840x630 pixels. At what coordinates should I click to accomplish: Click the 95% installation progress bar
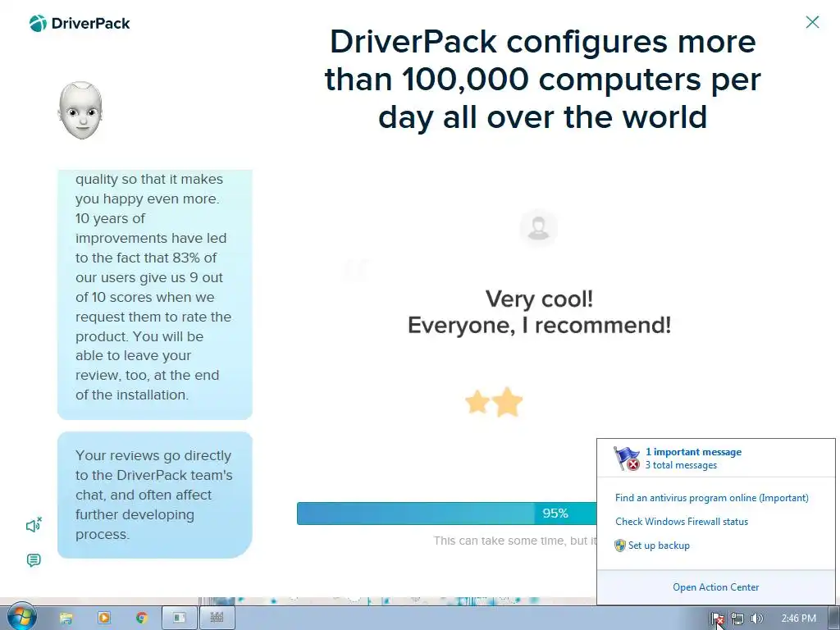coord(447,514)
